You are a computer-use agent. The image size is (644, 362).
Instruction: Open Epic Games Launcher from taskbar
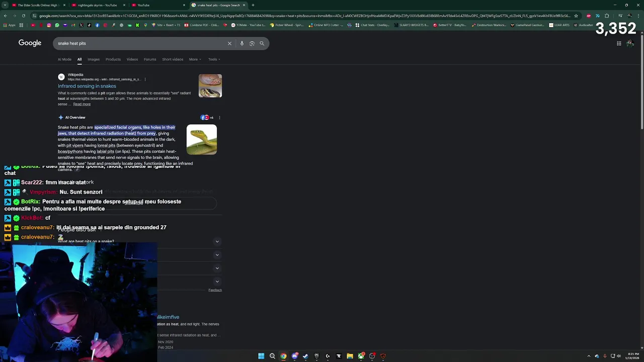(x=316, y=356)
